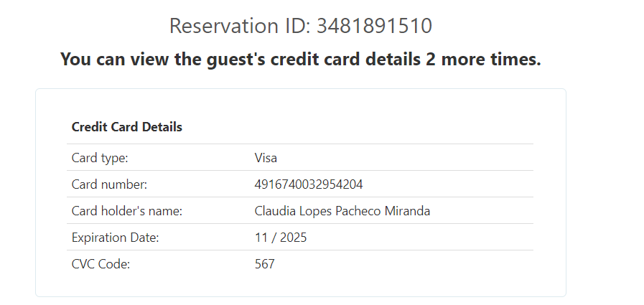Select the CVC code value

(x=264, y=264)
